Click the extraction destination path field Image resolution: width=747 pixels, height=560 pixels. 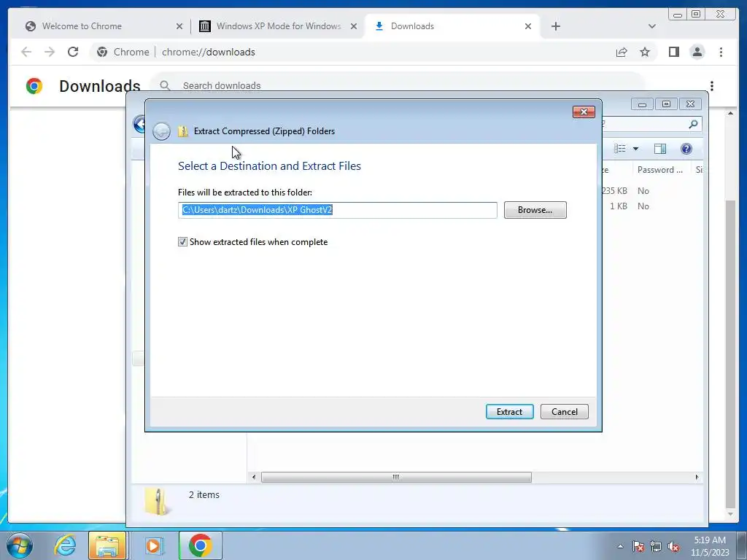pos(337,210)
